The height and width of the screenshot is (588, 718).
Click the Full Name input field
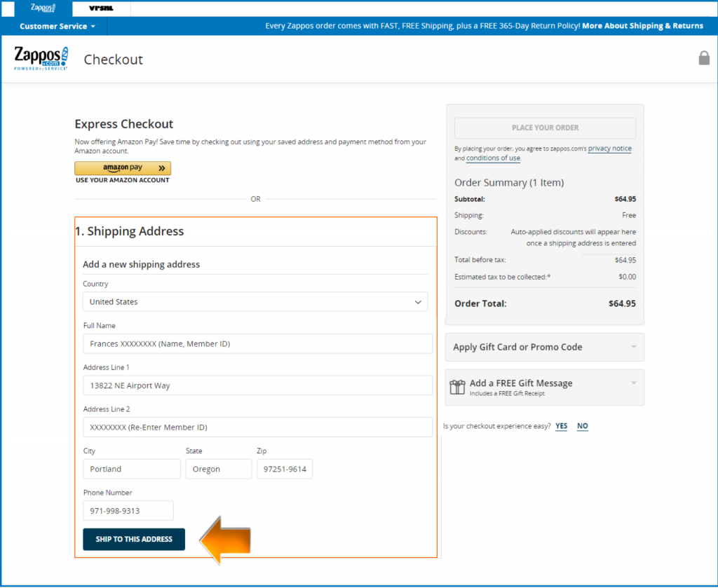pos(257,343)
